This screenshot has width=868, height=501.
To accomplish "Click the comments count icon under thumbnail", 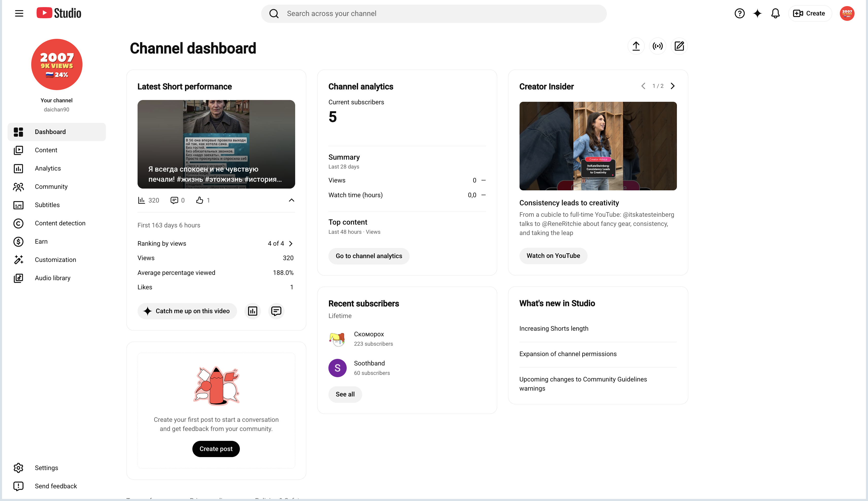I will point(174,200).
